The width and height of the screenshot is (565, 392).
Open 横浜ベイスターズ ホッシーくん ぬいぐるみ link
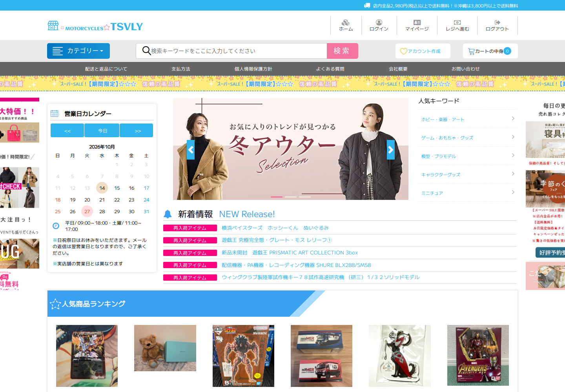click(275, 228)
